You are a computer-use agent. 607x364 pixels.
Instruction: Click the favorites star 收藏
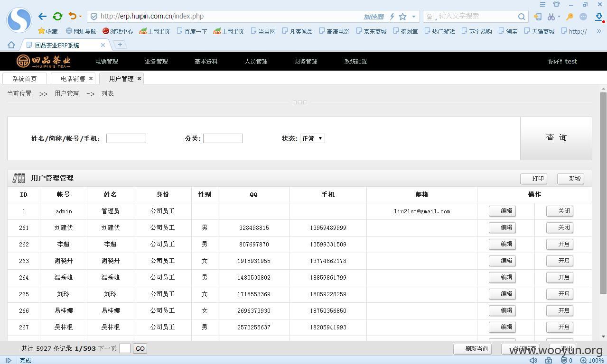(x=48, y=31)
